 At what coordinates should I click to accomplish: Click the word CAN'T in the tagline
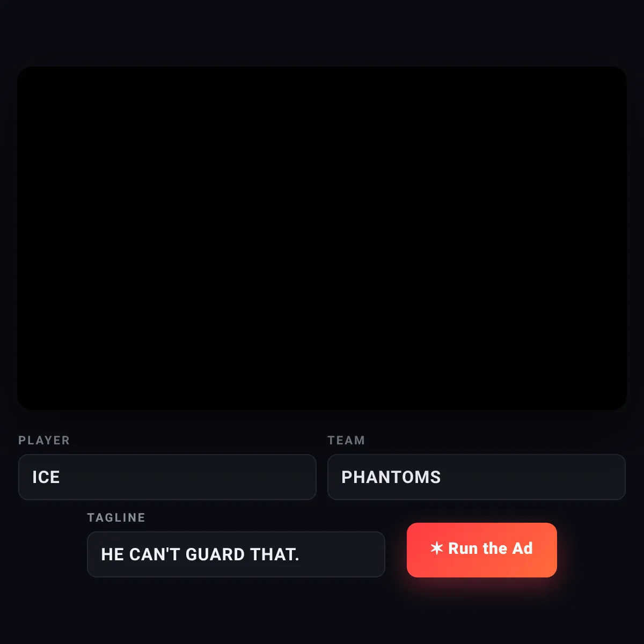(x=155, y=554)
